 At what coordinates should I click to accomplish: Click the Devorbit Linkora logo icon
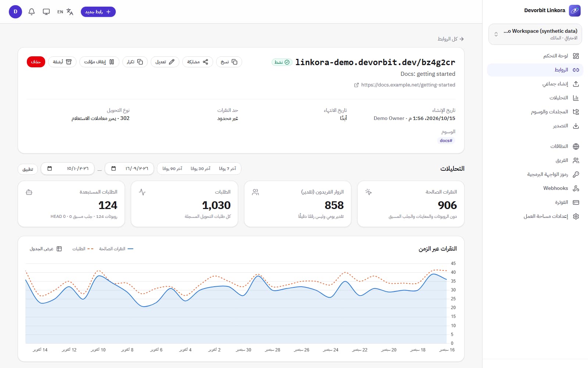pyautogui.click(x=575, y=11)
